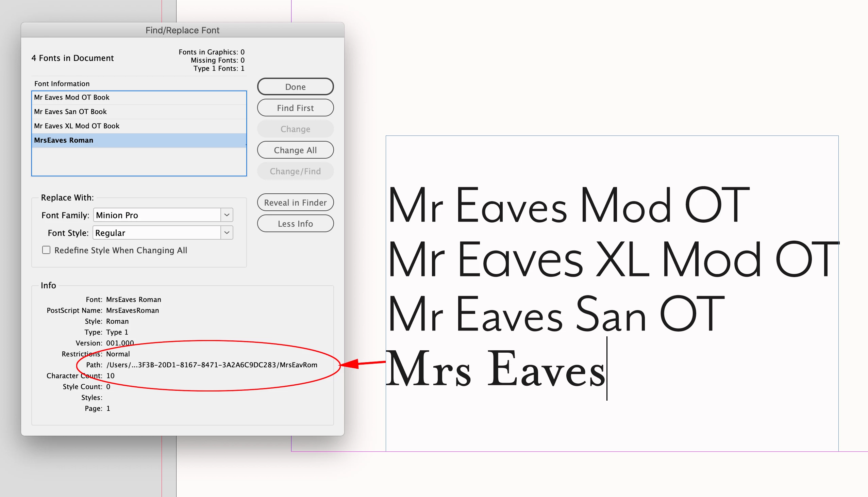This screenshot has height=497, width=868.
Task: Click the Change All button
Action: [x=295, y=150]
